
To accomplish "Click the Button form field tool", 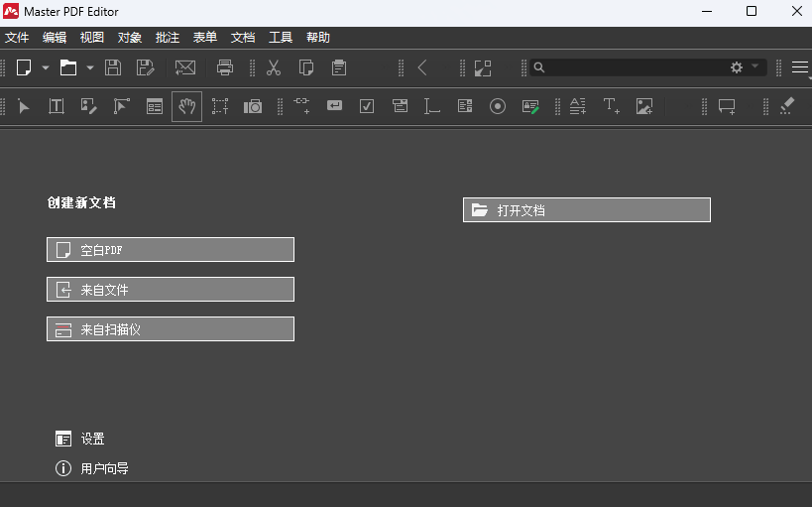I will (x=334, y=106).
